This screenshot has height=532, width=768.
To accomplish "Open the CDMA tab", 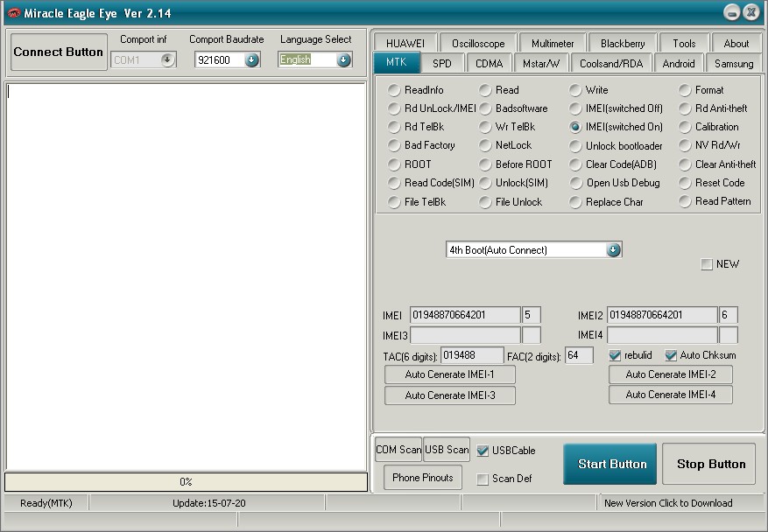I will click(489, 64).
